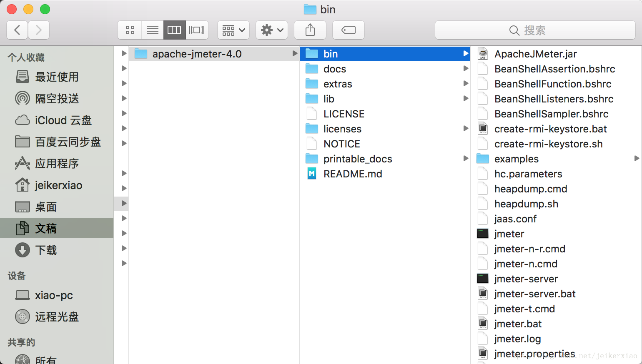Image resolution: width=642 pixels, height=364 pixels.
Task: Expand the docs folder arrow
Action: tap(466, 69)
